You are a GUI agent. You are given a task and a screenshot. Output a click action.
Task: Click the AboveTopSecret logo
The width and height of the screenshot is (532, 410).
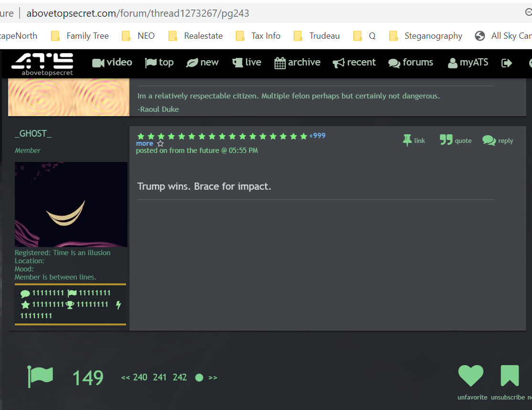[43, 64]
